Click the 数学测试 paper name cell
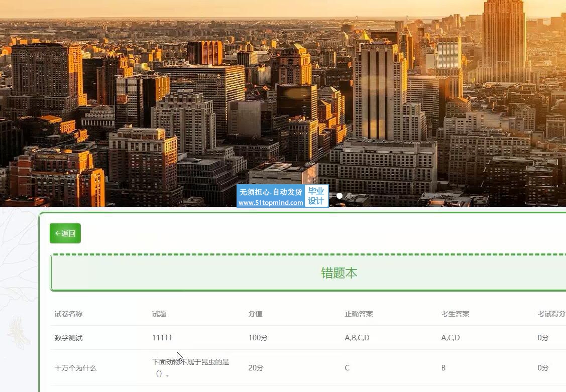Image resolution: width=566 pixels, height=392 pixels. [x=69, y=338]
